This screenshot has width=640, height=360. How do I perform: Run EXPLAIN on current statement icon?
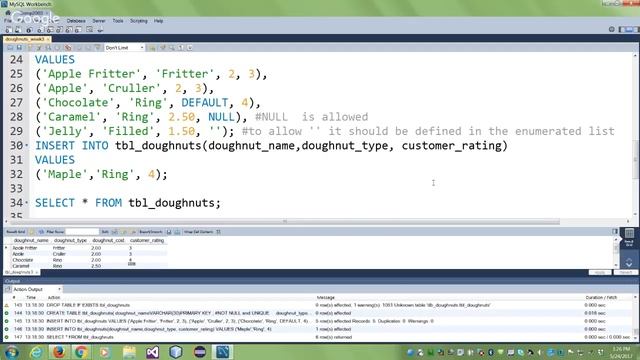tap(48, 48)
